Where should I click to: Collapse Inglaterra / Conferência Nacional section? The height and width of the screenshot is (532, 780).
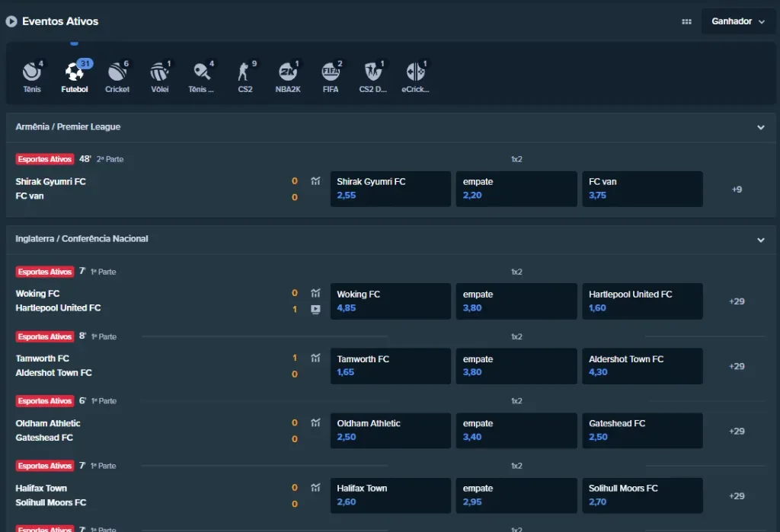click(x=760, y=240)
